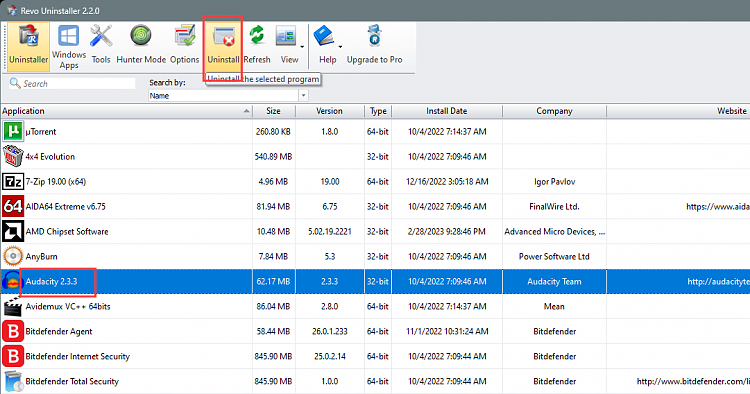Click the 540.89 MB size cell

[x=273, y=156]
